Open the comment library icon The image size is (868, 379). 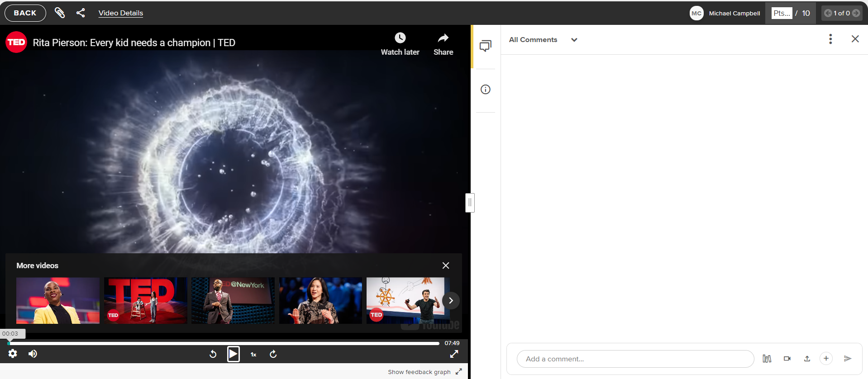(767, 359)
